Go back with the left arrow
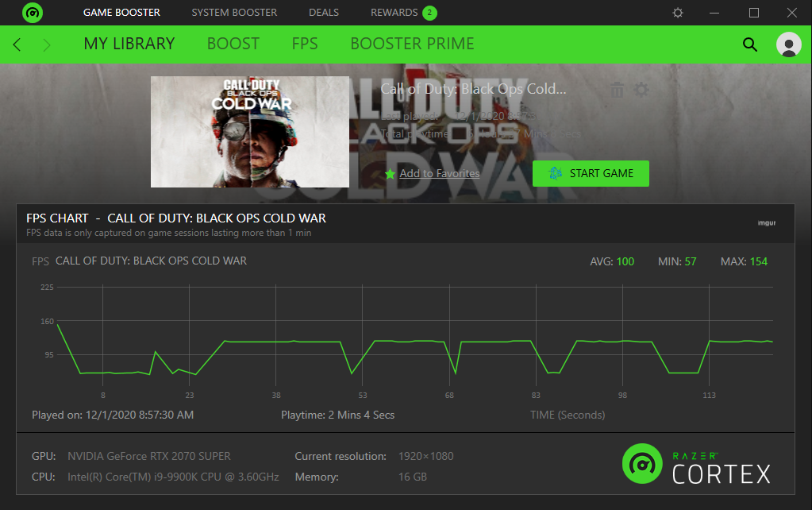Screen dimensions: 812x510 (x=17, y=44)
